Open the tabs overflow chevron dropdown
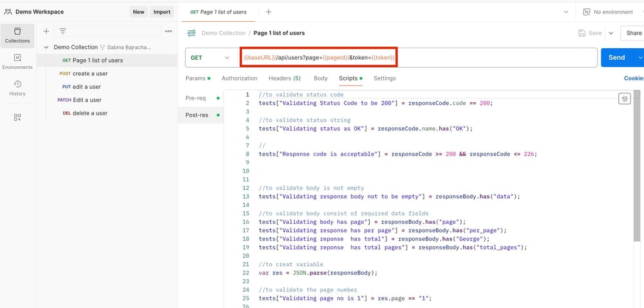644x308 pixels. click(x=566, y=12)
